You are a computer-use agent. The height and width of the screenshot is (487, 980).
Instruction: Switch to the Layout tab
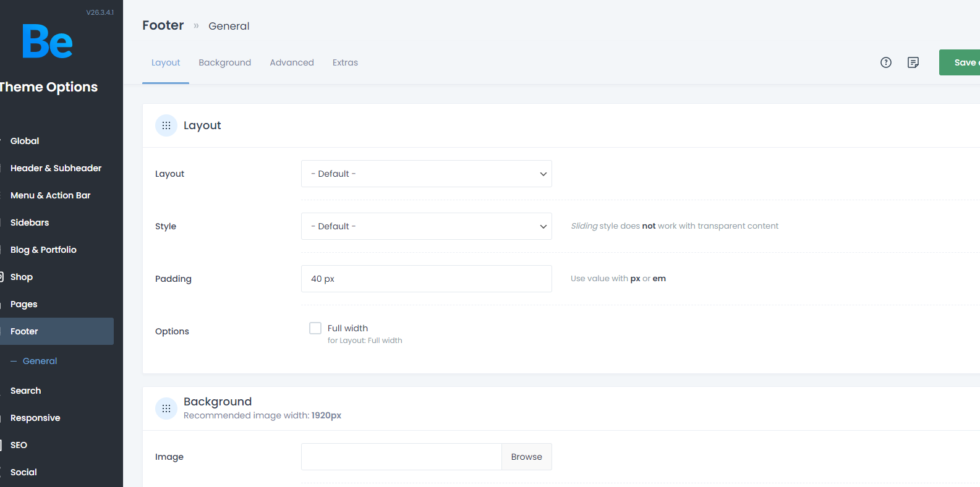(166, 62)
